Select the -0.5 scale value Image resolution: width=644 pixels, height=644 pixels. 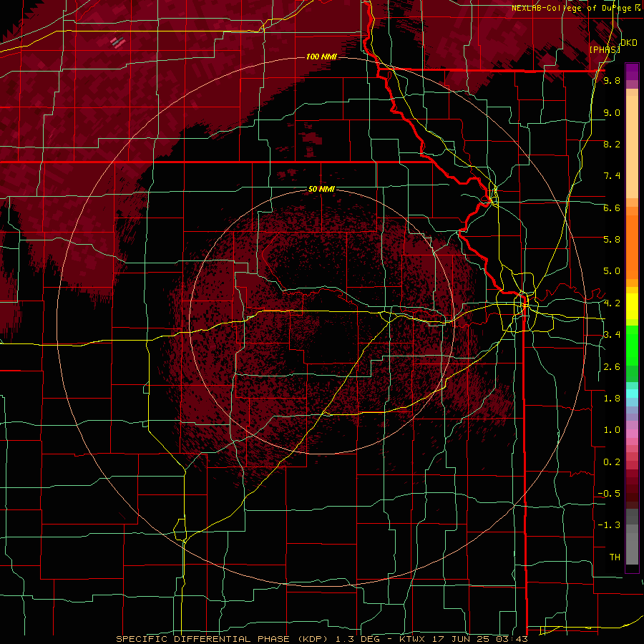609,494
